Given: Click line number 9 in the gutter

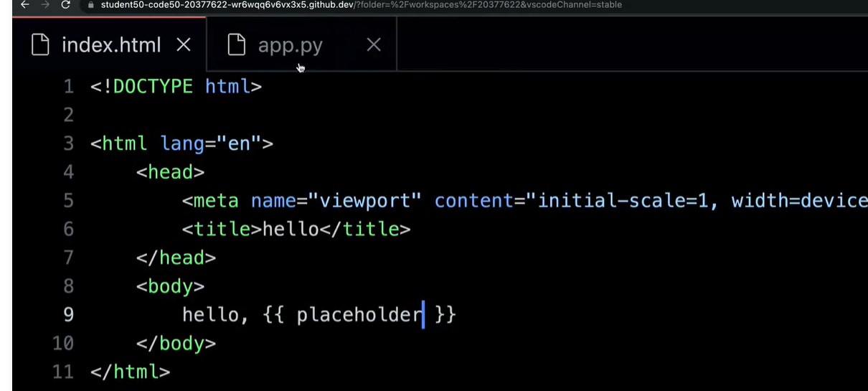Looking at the screenshot, I should (68, 315).
